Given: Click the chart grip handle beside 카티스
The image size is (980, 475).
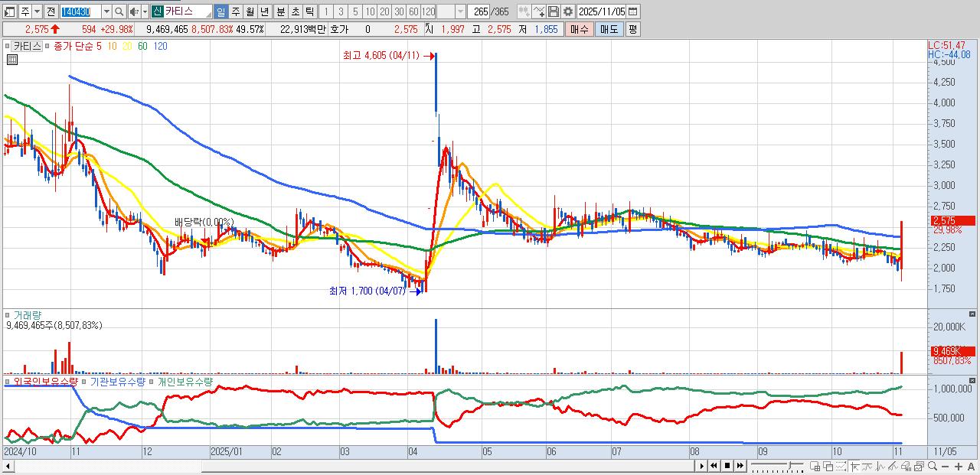Looking at the screenshot, I should click(7, 46).
